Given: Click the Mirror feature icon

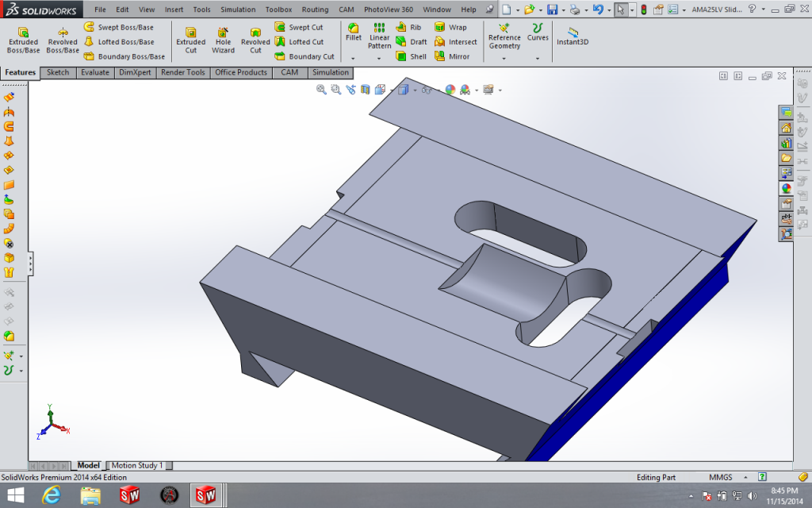Looking at the screenshot, I should [451, 56].
